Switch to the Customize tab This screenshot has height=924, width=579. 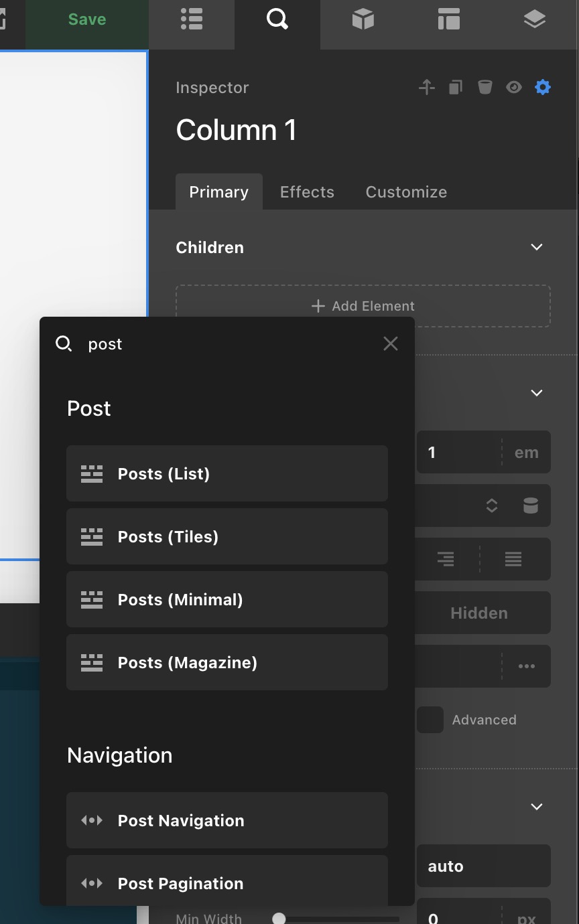(406, 192)
